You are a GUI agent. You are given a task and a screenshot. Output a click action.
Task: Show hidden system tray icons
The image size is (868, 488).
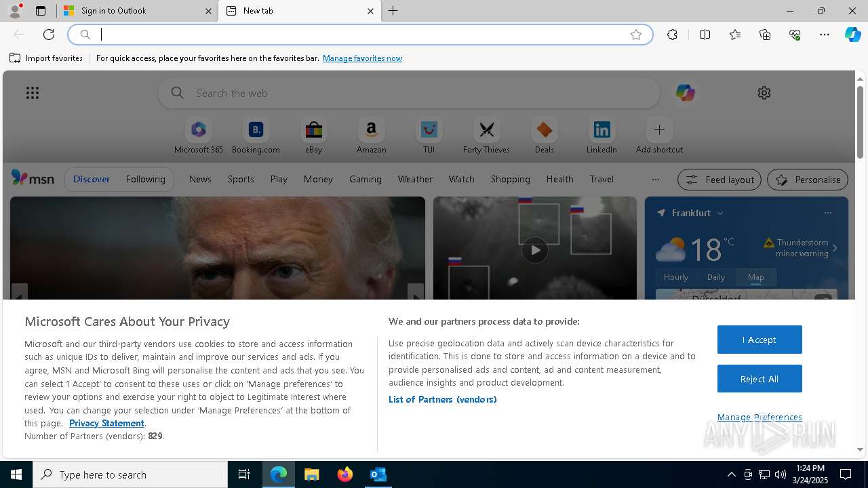731,474
